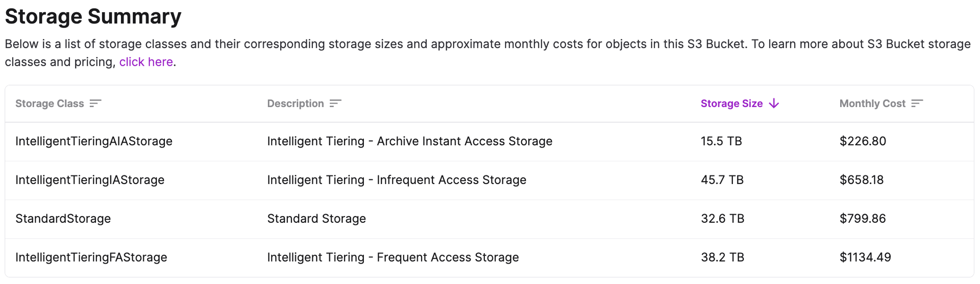The image size is (980, 284).
Task: Click the Frequent Access Storage description
Action: pyautogui.click(x=393, y=257)
